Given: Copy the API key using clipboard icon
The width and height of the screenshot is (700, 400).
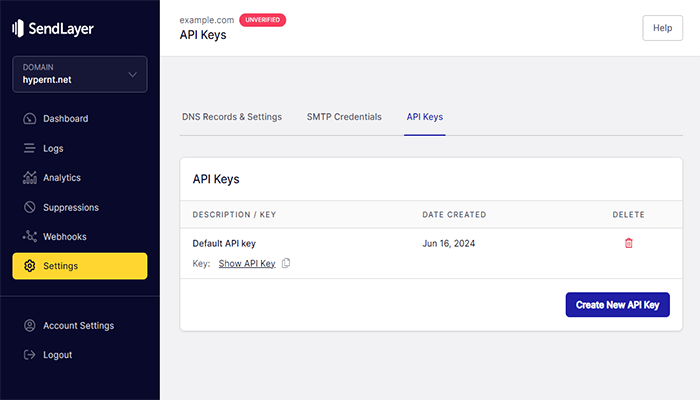Looking at the screenshot, I should (286, 263).
